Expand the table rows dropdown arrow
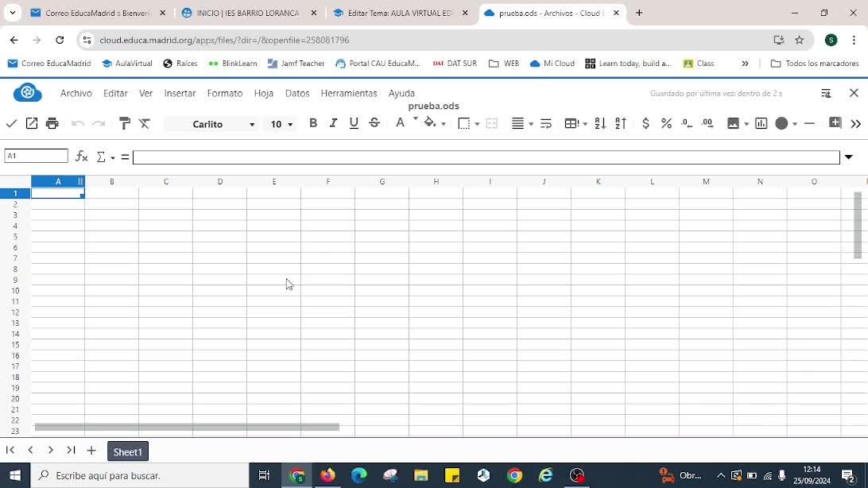868x488 pixels. tap(585, 124)
